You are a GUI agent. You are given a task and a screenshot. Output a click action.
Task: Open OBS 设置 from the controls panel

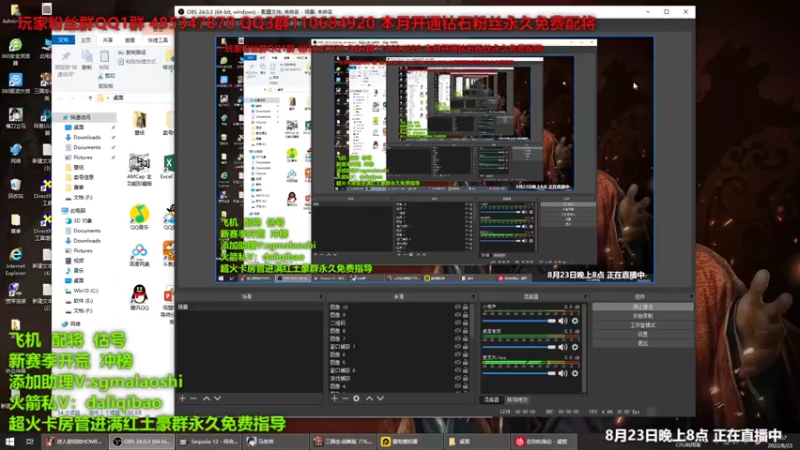643,334
